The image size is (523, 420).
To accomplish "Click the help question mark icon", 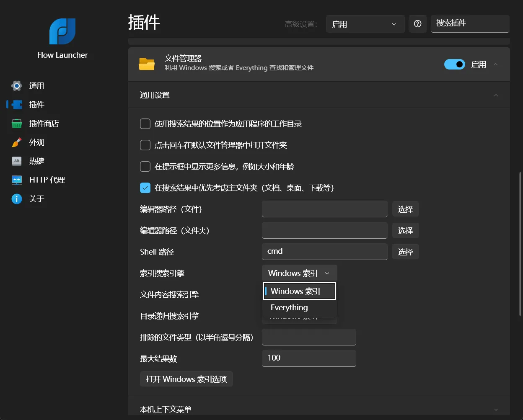I will [x=417, y=24].
